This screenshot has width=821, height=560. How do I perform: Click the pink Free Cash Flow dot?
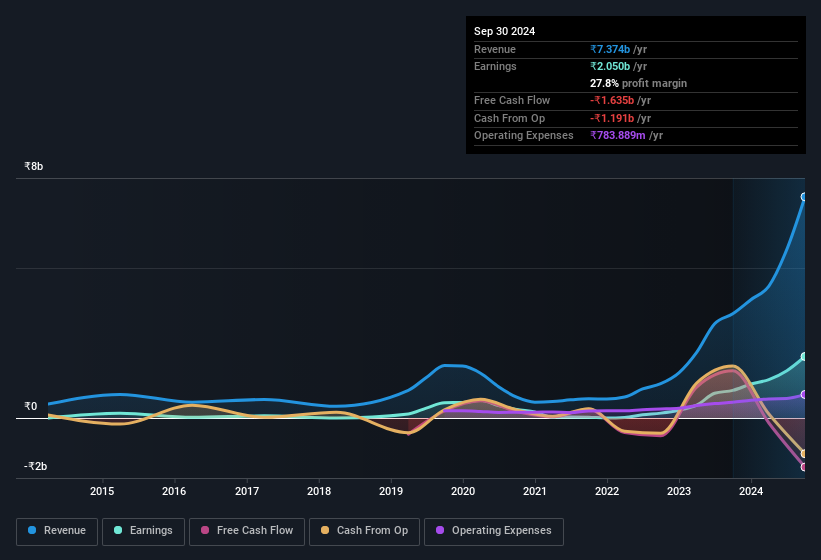205,530
